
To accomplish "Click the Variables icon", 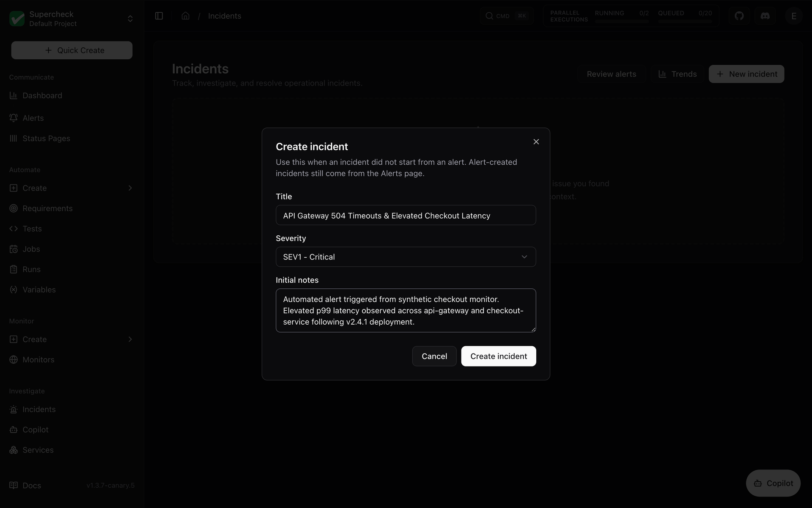I will (x=14, y=290).
